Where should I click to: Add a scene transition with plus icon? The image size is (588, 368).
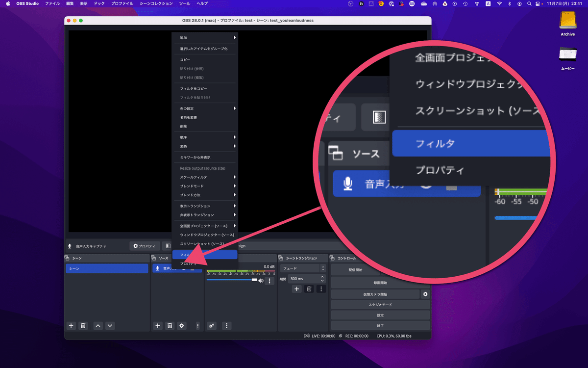[296, 289]
